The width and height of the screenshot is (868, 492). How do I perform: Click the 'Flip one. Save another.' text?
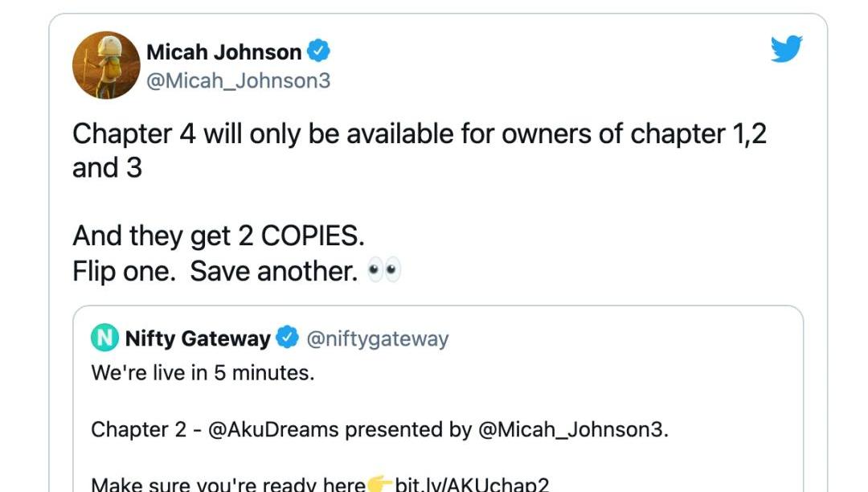point(215,272)
